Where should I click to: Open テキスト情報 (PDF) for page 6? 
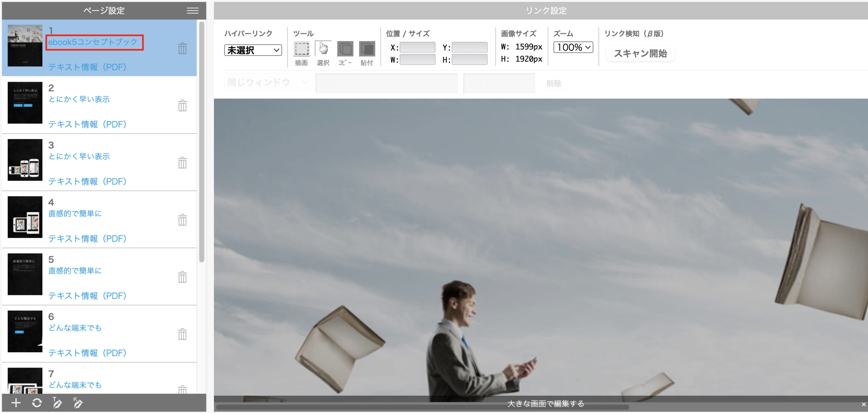(87, 353)
